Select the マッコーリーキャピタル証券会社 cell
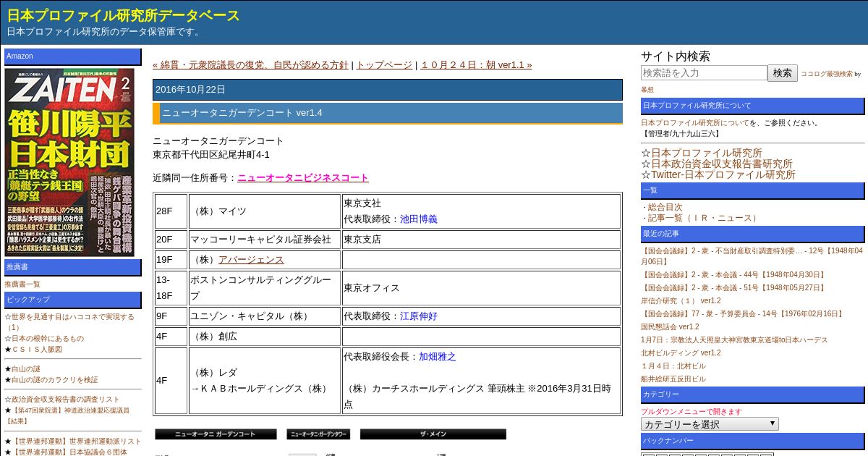The height and width of the screenshot is (456, 868). point(265,239)
